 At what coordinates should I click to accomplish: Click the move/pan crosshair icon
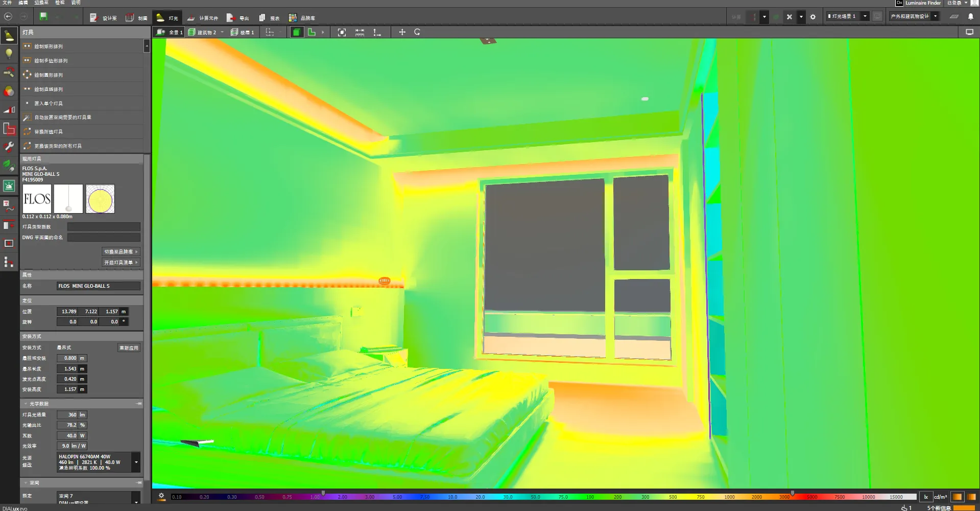coord(402,32)
